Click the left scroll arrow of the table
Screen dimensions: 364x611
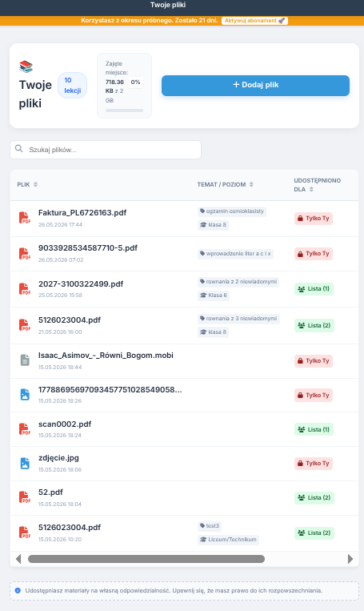pyautogui.click(x=18, y=559)
